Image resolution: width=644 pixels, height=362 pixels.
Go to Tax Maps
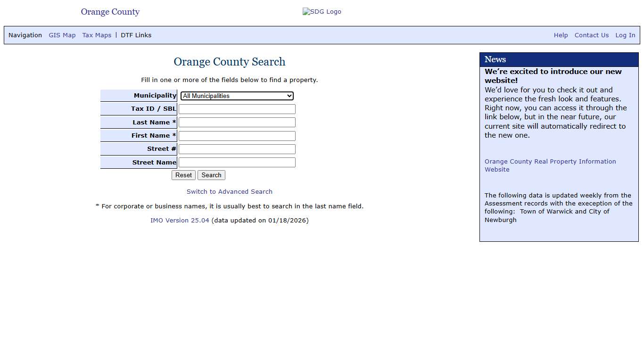point(96,35)
